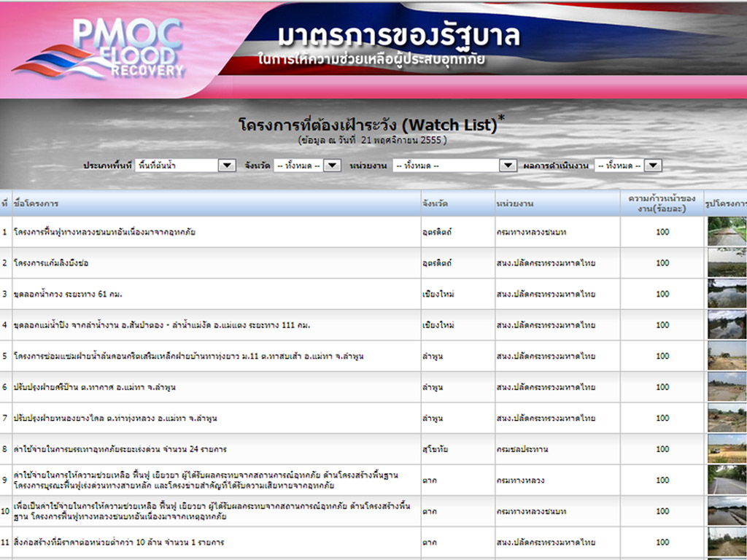Expand the ผลการดำเนินงาน filter dropdown
Screen dimensions: 747x560
click(627, 166)
